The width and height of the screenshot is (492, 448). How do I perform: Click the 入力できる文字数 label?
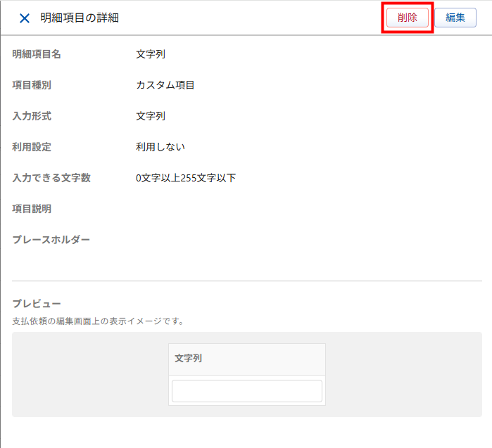51,178
